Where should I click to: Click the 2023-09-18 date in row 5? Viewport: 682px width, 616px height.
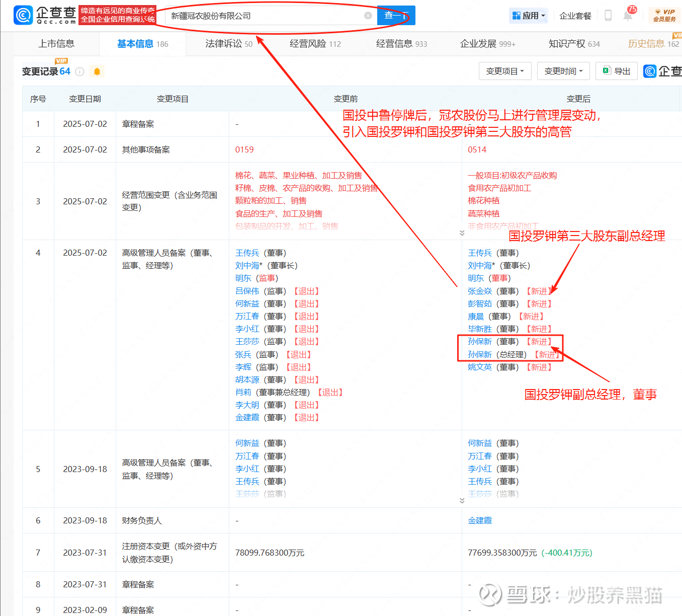(85, 469)
